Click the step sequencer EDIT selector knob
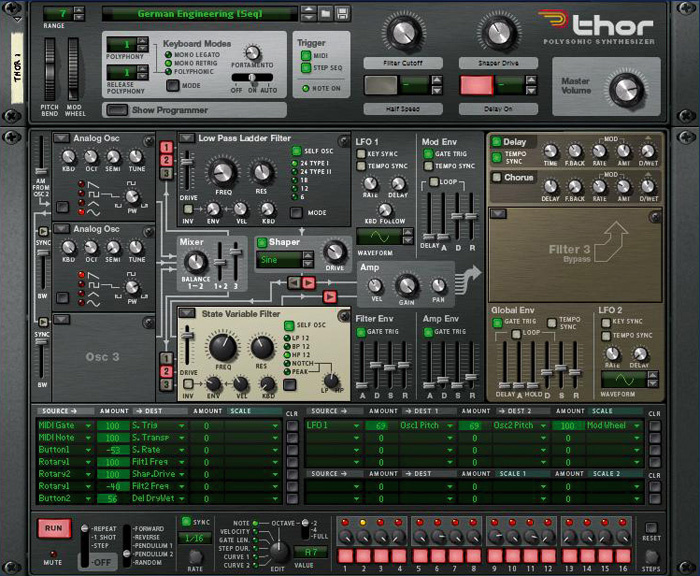This screenshot has width=700, height=576. coord(279,552)
